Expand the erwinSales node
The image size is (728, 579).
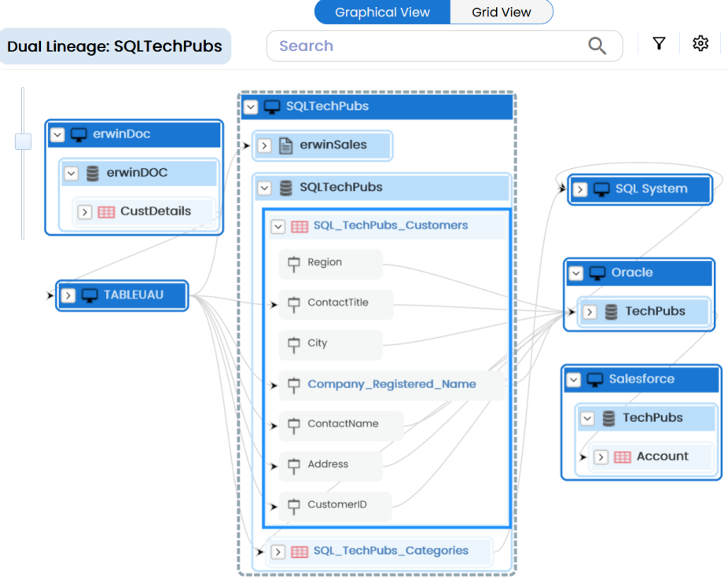click(x=265, y=145)
